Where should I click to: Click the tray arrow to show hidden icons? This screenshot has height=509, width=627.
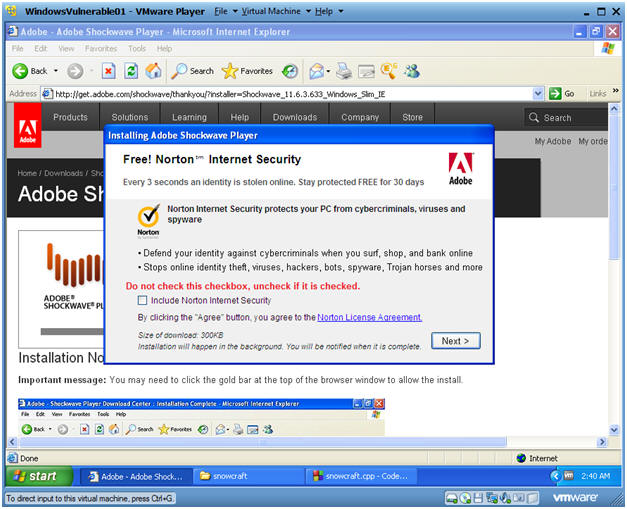point(555,476)
